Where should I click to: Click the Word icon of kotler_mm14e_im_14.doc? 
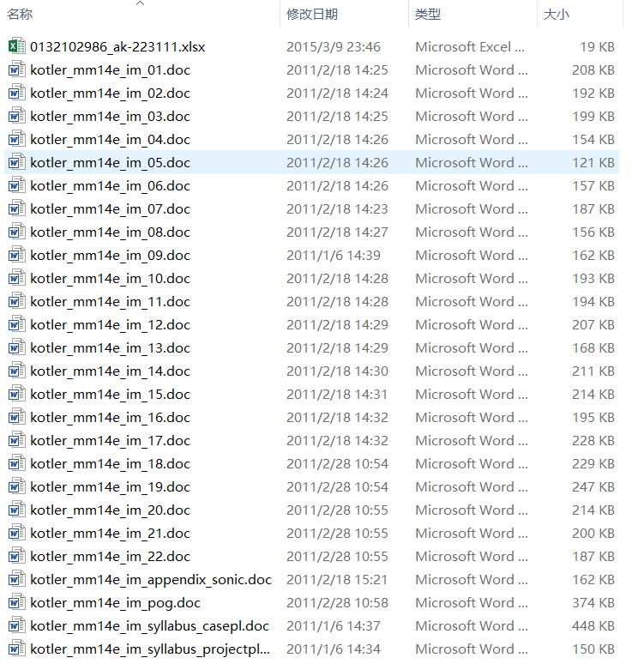tap(16, 370)
